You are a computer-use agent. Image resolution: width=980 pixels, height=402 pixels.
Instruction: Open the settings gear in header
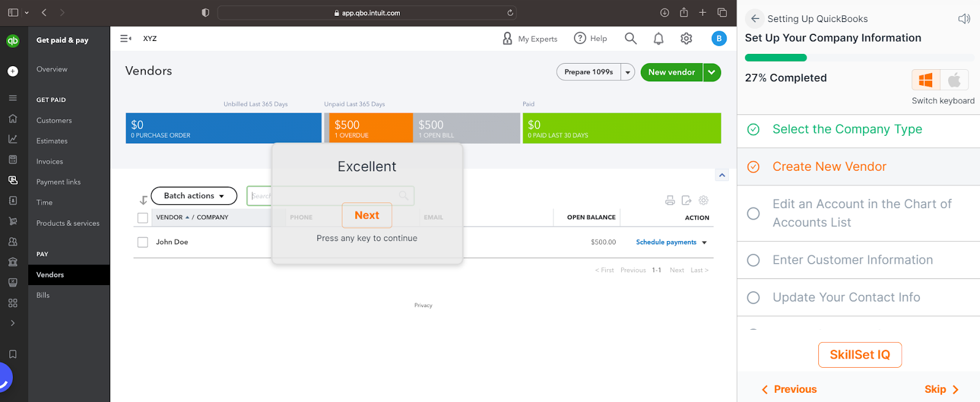tap(686, 39)
